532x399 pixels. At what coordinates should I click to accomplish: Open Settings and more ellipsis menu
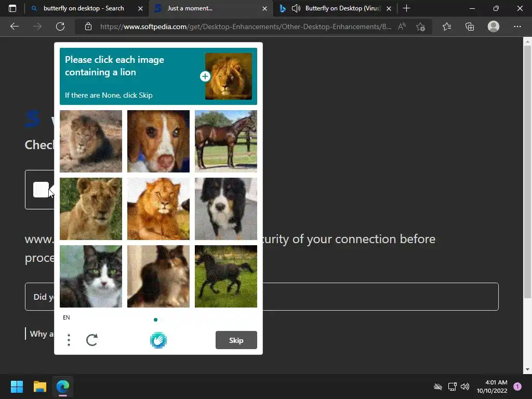pyautogui.click(x=517, y=26)
